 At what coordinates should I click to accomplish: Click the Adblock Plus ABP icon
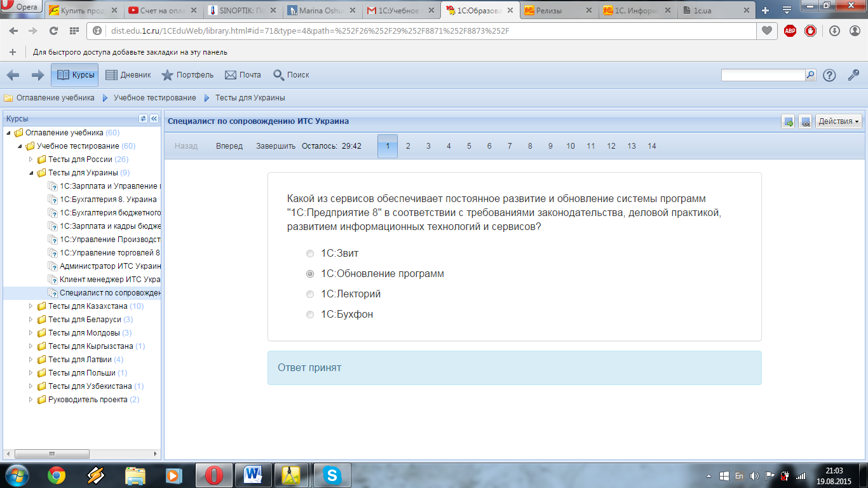(790, 30)
